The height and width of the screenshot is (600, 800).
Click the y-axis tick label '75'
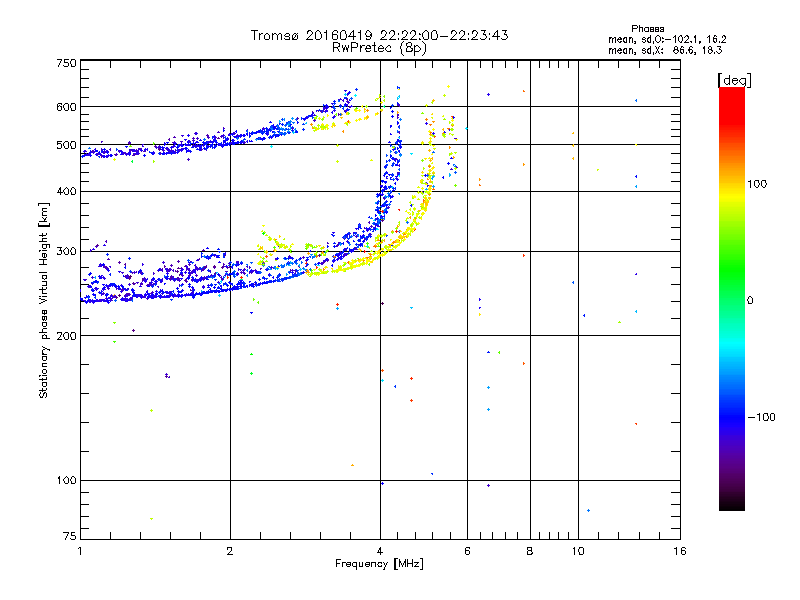tap(70, 536)
